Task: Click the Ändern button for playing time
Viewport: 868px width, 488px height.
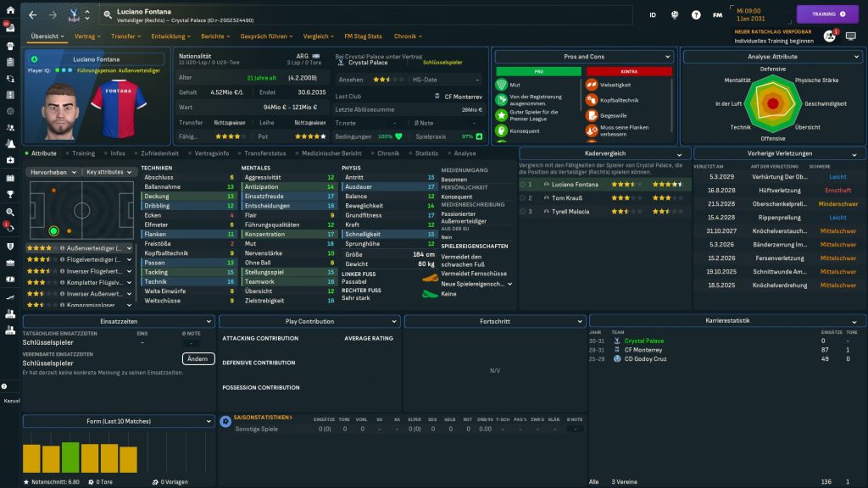Action: 197,358
